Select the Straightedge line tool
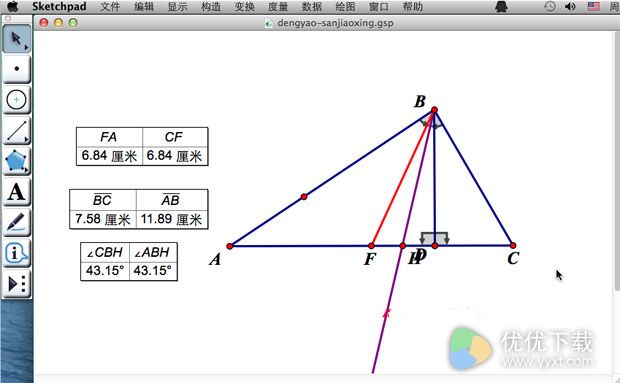The image size is (620, 383). click(x=17, y=130)
